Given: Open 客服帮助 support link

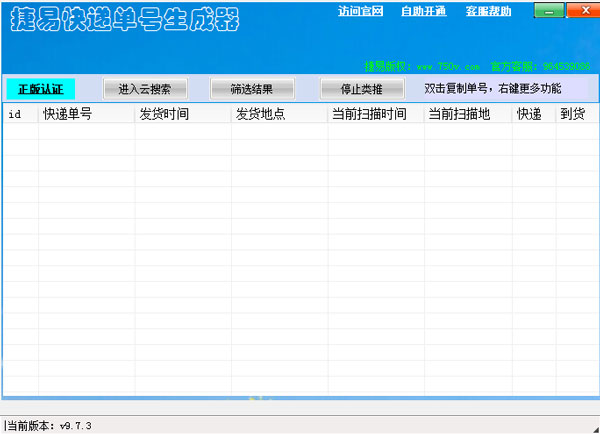Looking at the screenshot, I should (488, 12).
